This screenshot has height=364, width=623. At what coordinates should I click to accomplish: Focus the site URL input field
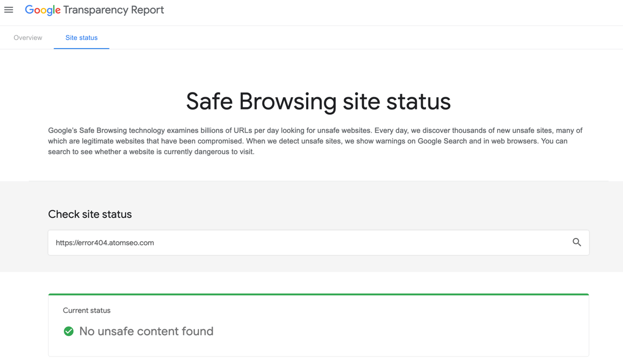coord(318,242)
